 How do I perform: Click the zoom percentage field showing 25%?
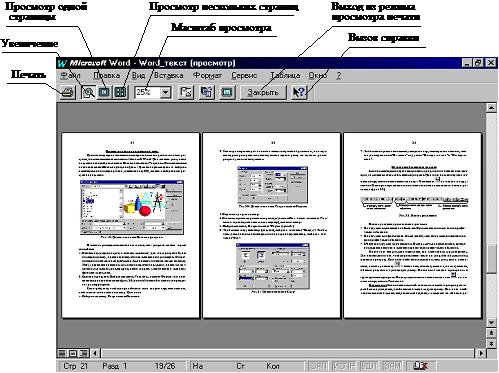[x=148, y=92]
